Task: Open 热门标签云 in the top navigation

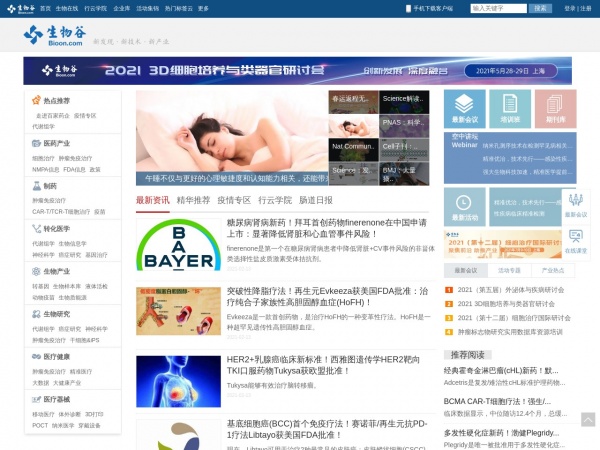Action: [179, 8]
